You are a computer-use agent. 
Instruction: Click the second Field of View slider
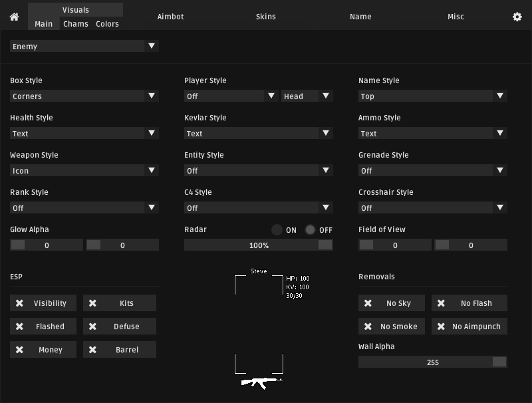tap(471, 245)
